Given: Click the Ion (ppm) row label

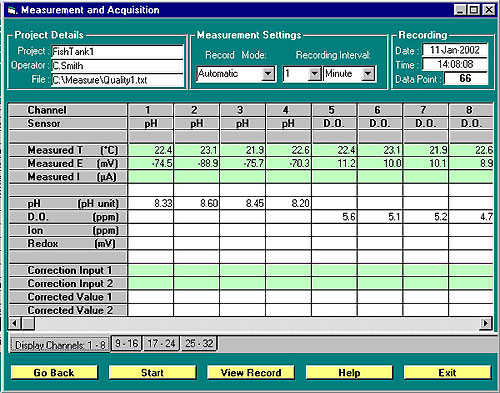Looking at the screenshot, I should [x=68, y=230].
